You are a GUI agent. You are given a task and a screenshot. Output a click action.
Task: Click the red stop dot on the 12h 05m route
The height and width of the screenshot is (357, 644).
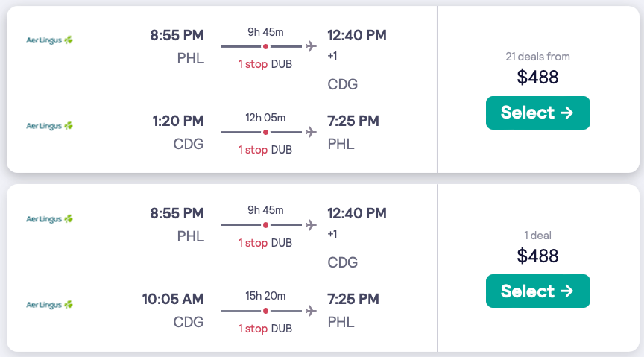click(x=265, y=132)
